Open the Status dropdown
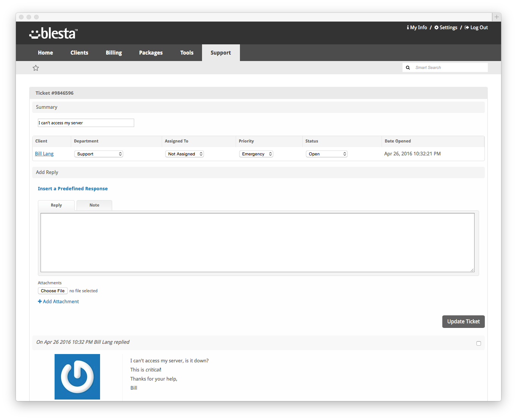Image resolution: width=517 pixels, height=420 pixels. click(x=326, y=154)
